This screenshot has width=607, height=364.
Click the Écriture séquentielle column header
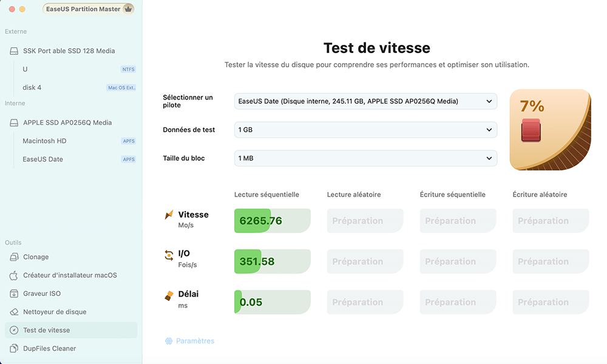click(453, 195)
